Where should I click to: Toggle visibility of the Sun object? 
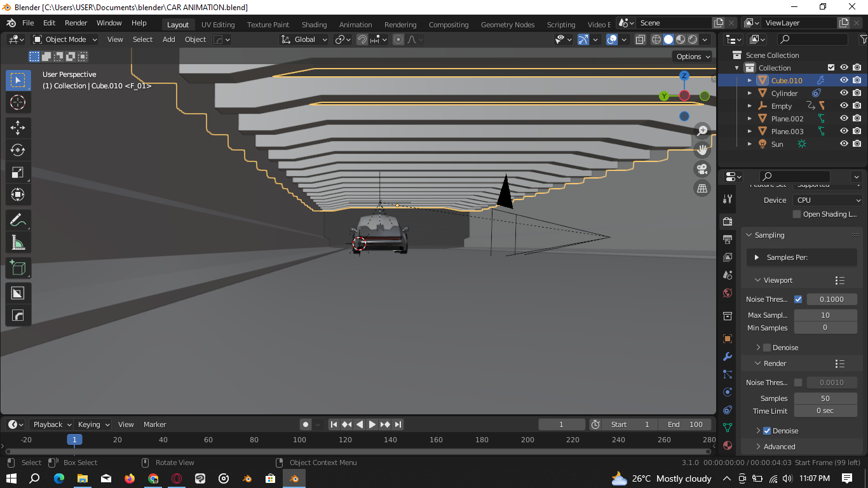844,144
